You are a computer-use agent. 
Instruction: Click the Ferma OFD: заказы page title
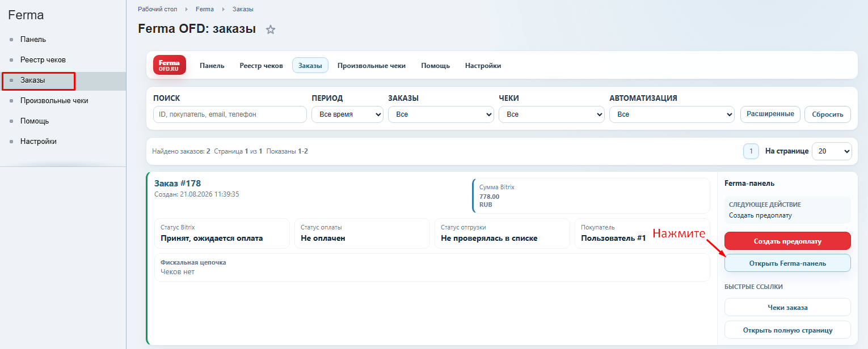pos(197,29)
